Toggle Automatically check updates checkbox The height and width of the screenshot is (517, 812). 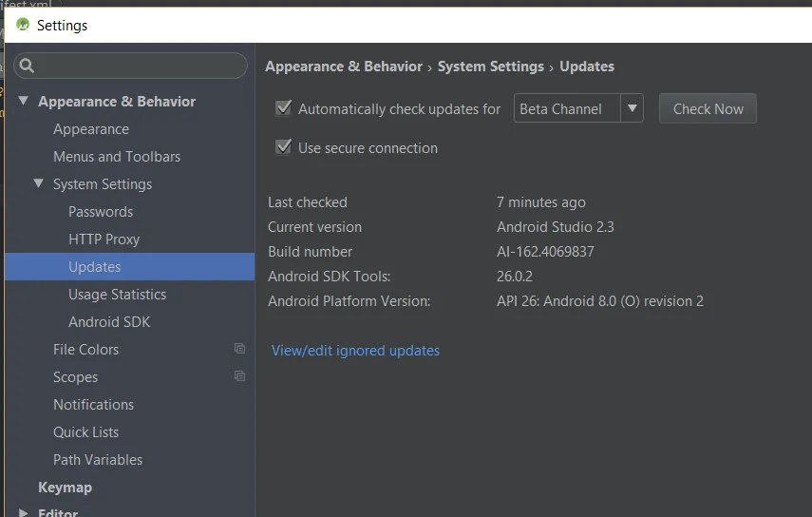283,108
